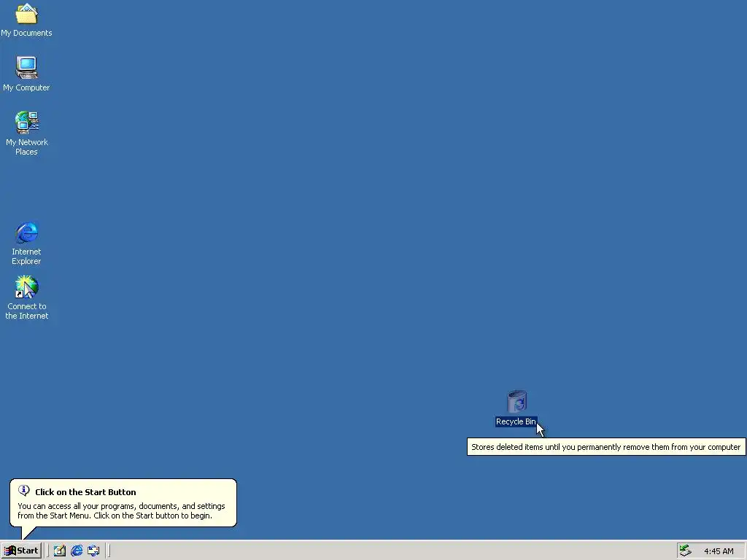Screen dimensions: 747x560
Task: Click the 'My Computer' label text
Action: [x=26, y=87]
